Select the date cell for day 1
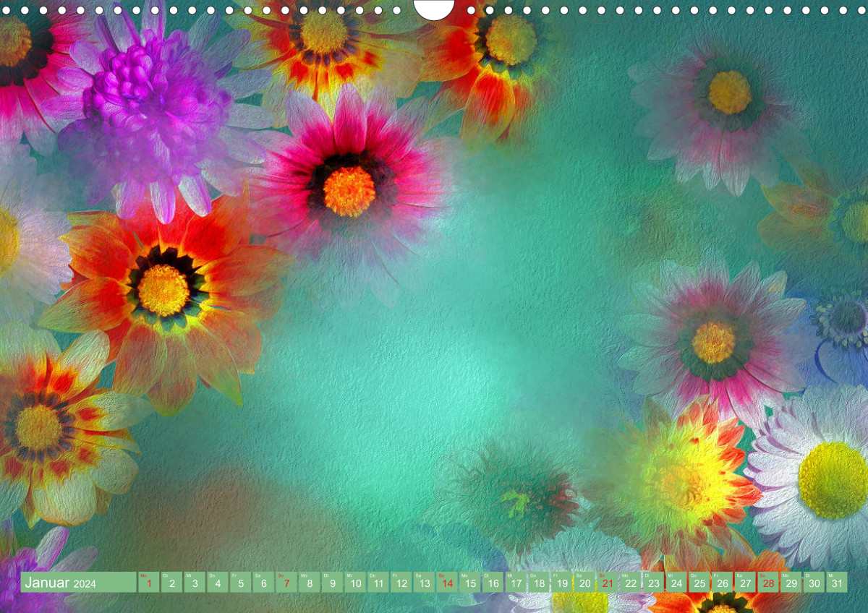The width and height of the screenshot is (868, 613). [x=149, y=582]
